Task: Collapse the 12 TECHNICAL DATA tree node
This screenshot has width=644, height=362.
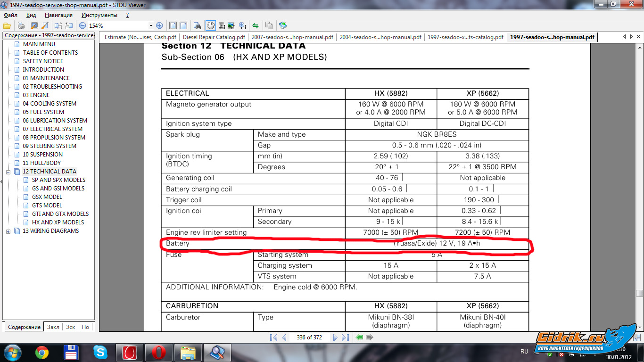Action: 8,172
